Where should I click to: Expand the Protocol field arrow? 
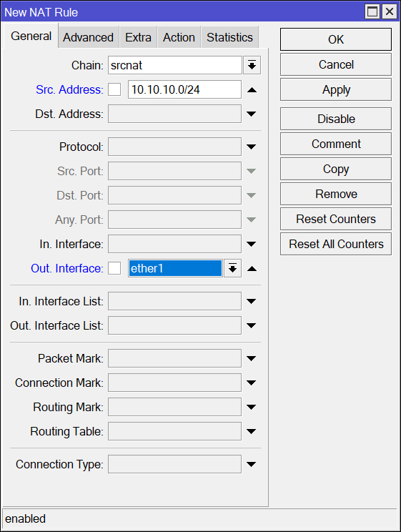tap(252, 147)
